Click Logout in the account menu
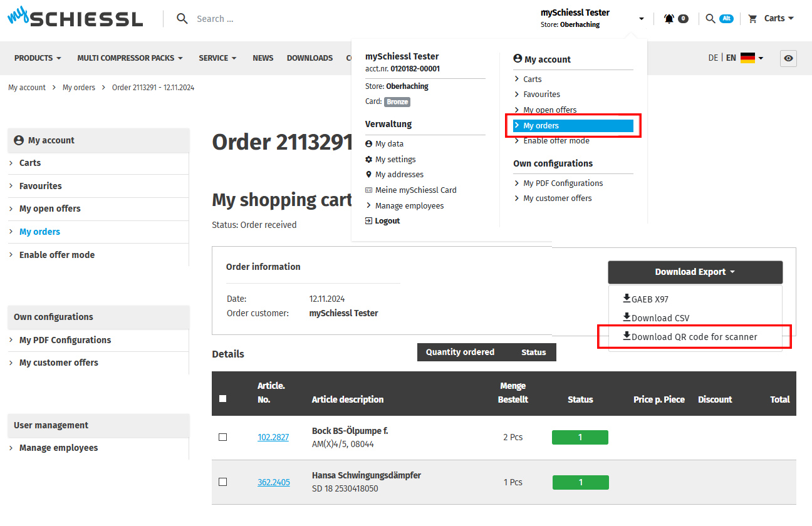Image resolution: width=812 pixels, height=526 pixels. point(387,221)
